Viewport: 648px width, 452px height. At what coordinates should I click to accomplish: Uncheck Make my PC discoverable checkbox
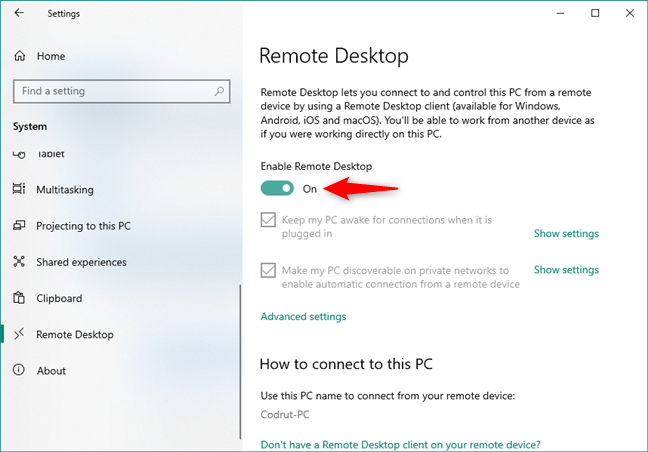268,270
